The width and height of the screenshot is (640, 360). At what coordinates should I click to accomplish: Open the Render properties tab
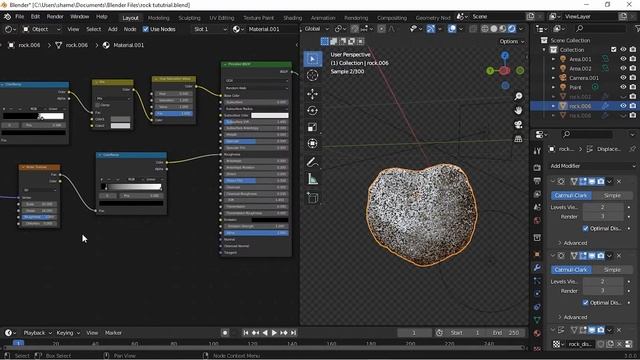[537, 168]
